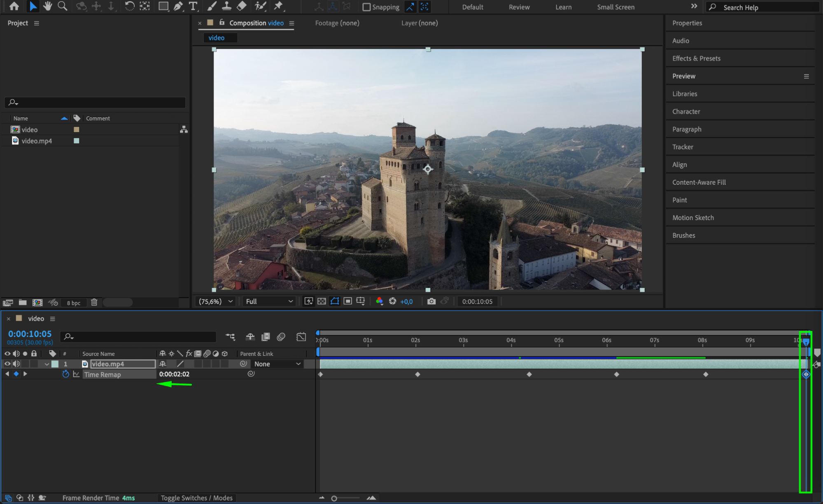Screen dimensions: 823x504
Task: Open the Parent None dropdown
Action: click(x=277, y=364)
